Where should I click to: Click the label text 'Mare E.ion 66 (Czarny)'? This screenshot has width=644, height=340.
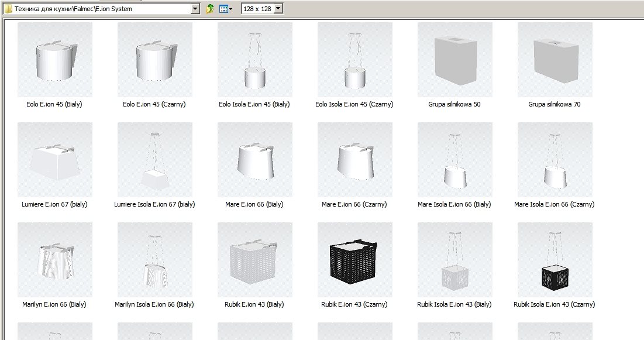pos(354,204)
